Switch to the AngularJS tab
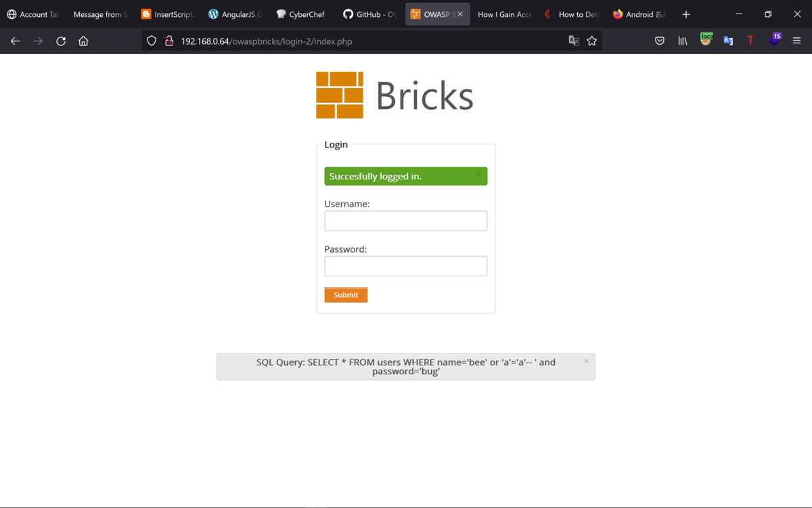The image size is (812, 508). [235, 14]
